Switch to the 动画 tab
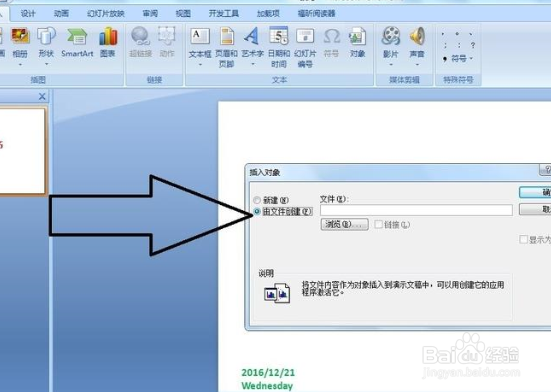This screenshot has width=551, height=392. [61, 13]
